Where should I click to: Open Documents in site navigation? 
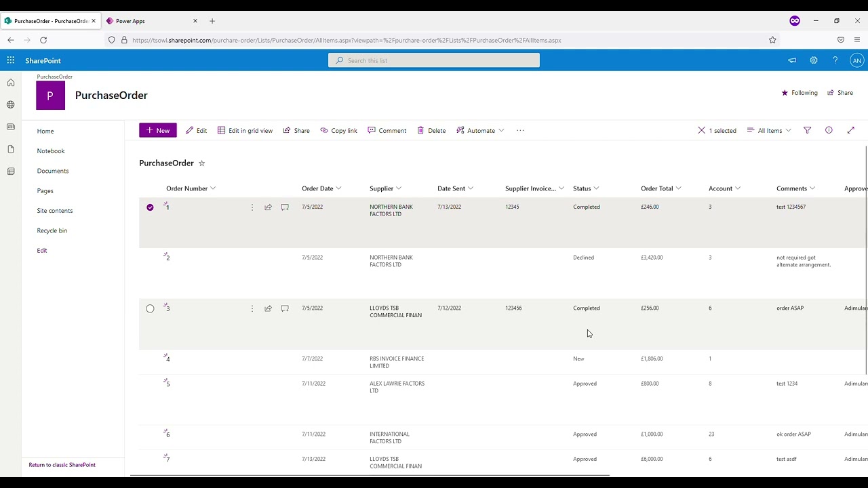[x=53, y=171]
